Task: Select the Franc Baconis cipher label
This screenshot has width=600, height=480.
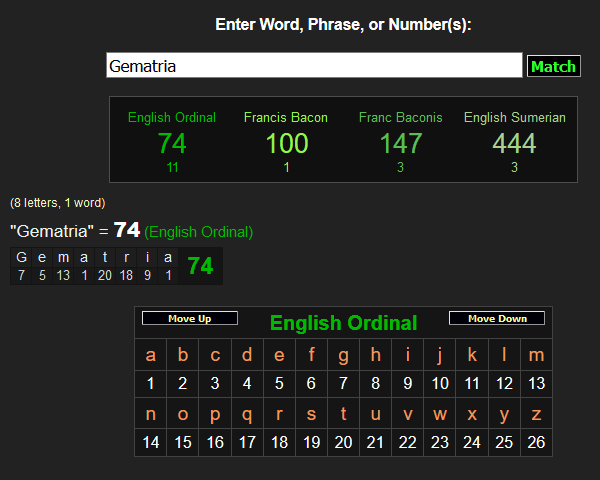Action: coord(400,117)
